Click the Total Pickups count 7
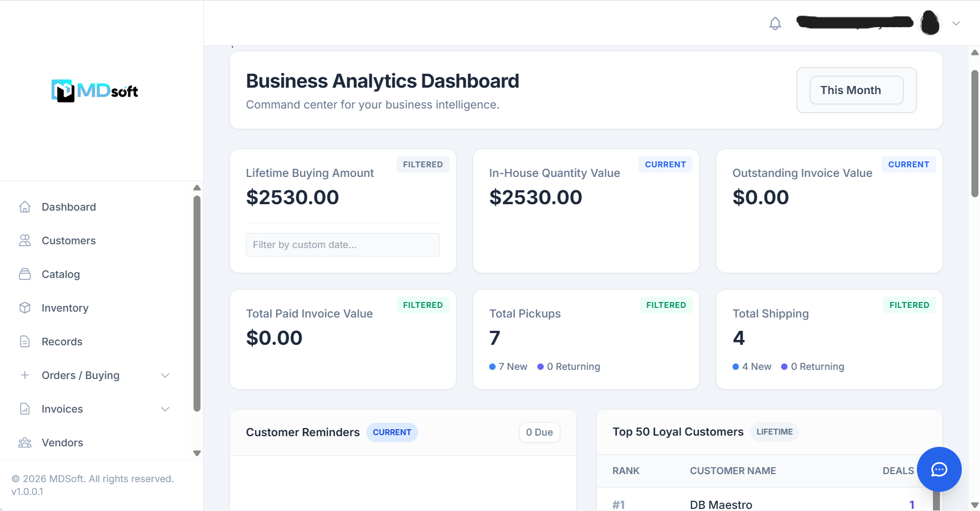Viewport: 980px width, 511px height. coord(495,338)
